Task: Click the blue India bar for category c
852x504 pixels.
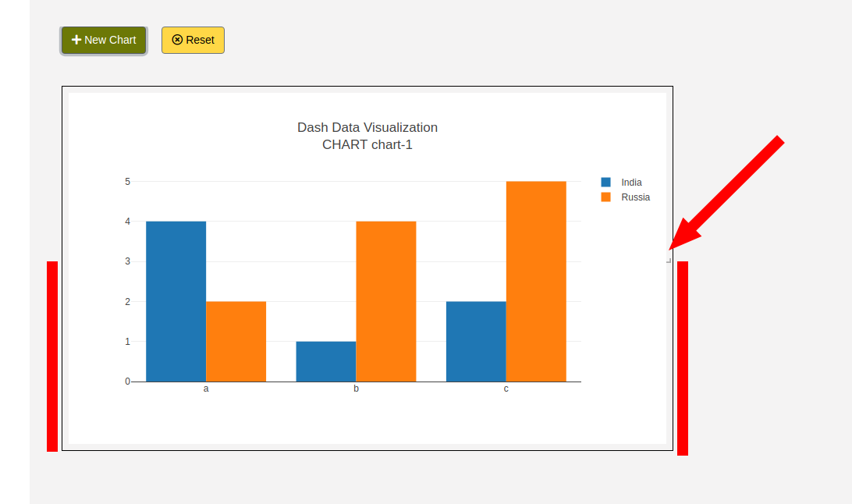Action: (x=476, y=342)
